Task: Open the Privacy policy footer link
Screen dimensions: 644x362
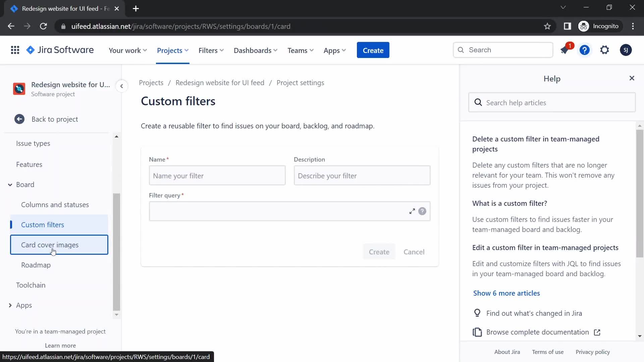Action: point(593,352)
